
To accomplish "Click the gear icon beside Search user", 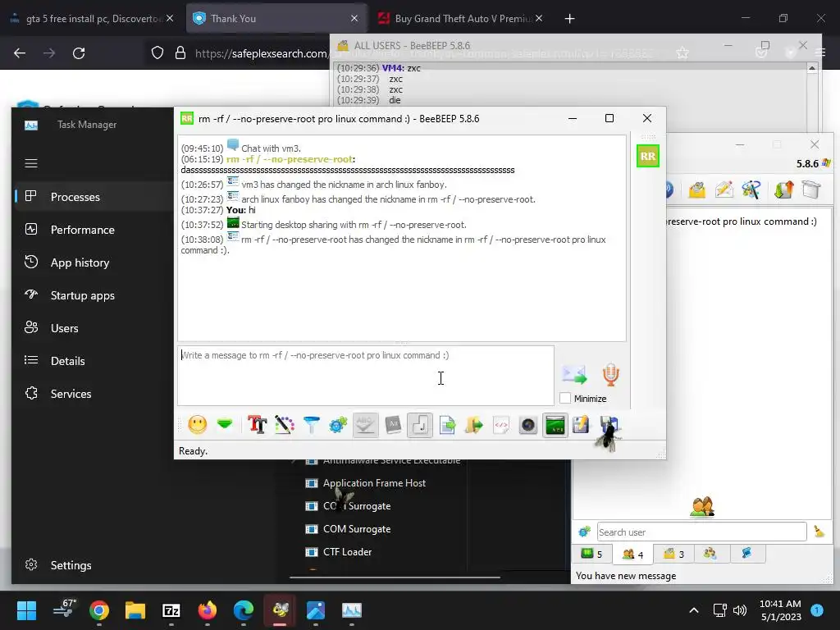I will click(584, 532).
